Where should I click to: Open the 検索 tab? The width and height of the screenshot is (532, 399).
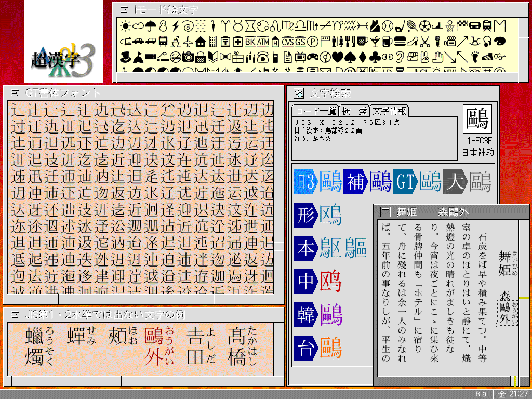[x=354, y=111]
